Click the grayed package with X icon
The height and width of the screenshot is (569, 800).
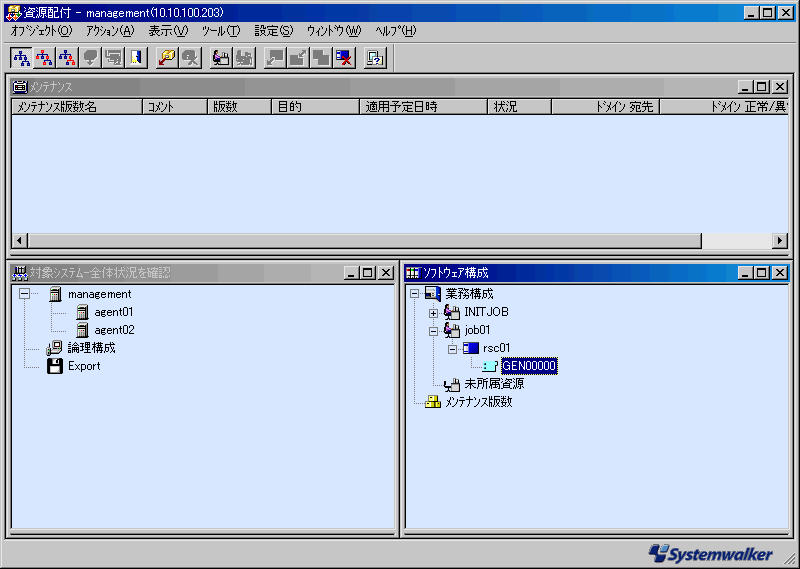(190, 58)
